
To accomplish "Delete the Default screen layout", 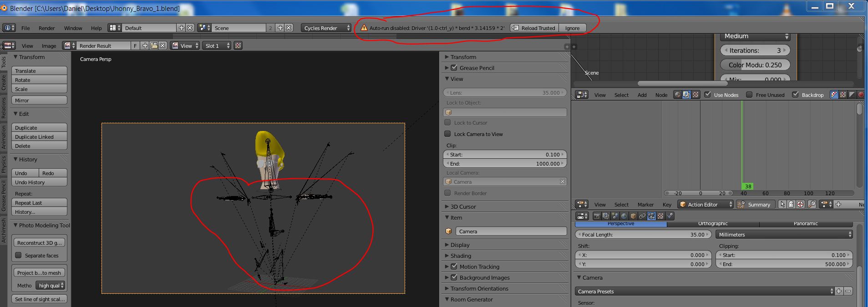I will [190, 28].
